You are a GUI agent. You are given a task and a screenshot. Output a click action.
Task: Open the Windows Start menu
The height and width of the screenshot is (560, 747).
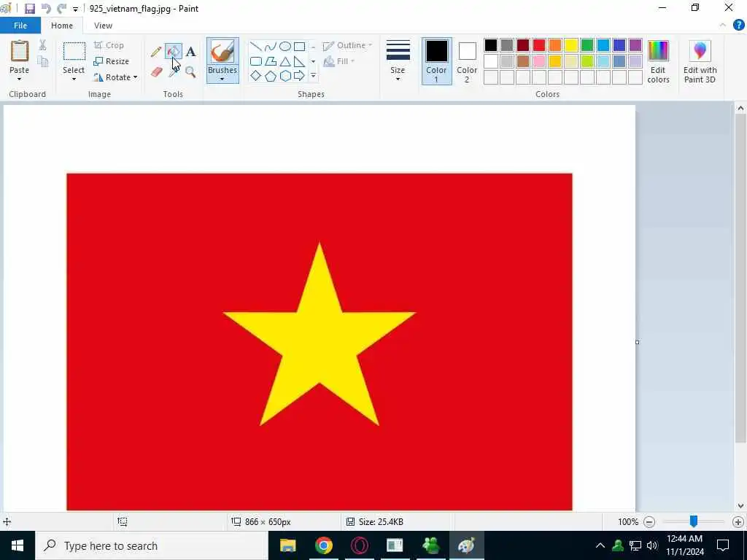pos(18,545)
